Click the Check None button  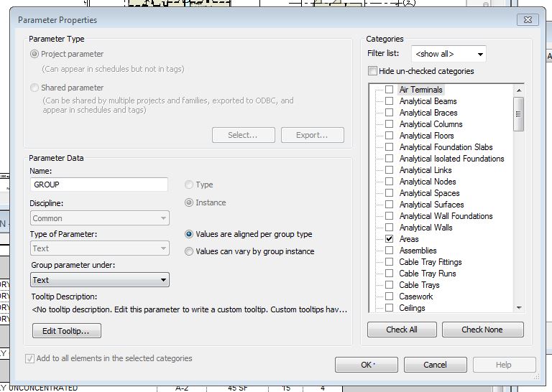click(x=483, y=330)
